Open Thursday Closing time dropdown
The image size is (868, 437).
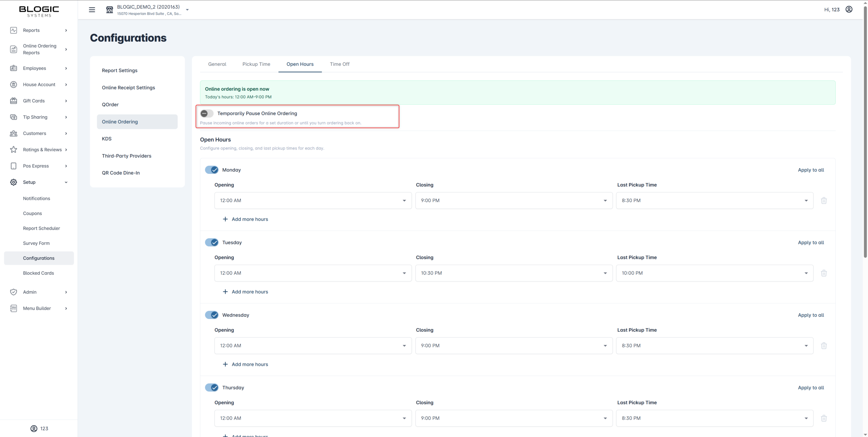click(x=514, y=418)
